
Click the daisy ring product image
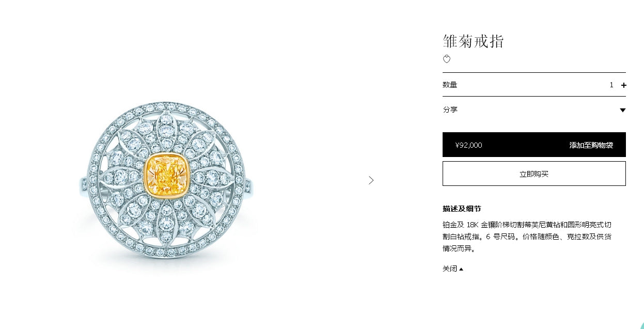pos(167,180)
